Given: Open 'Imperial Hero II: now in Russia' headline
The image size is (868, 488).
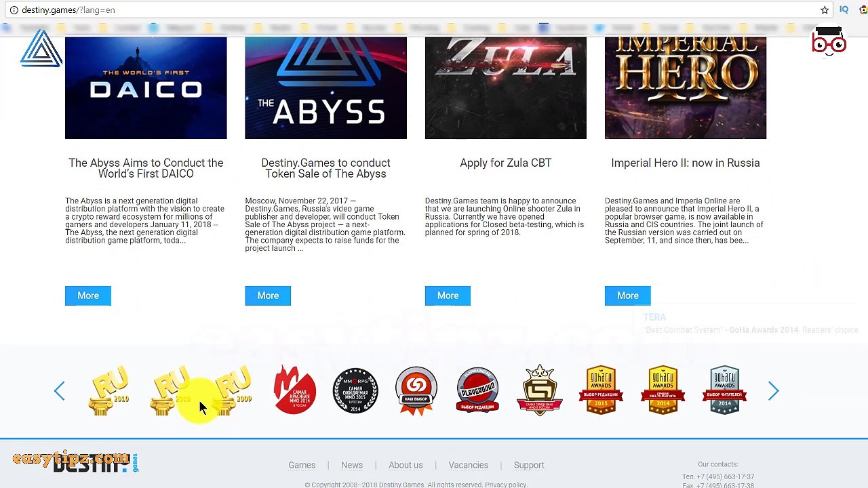Looking at the screenshot, I should point(686,163).
